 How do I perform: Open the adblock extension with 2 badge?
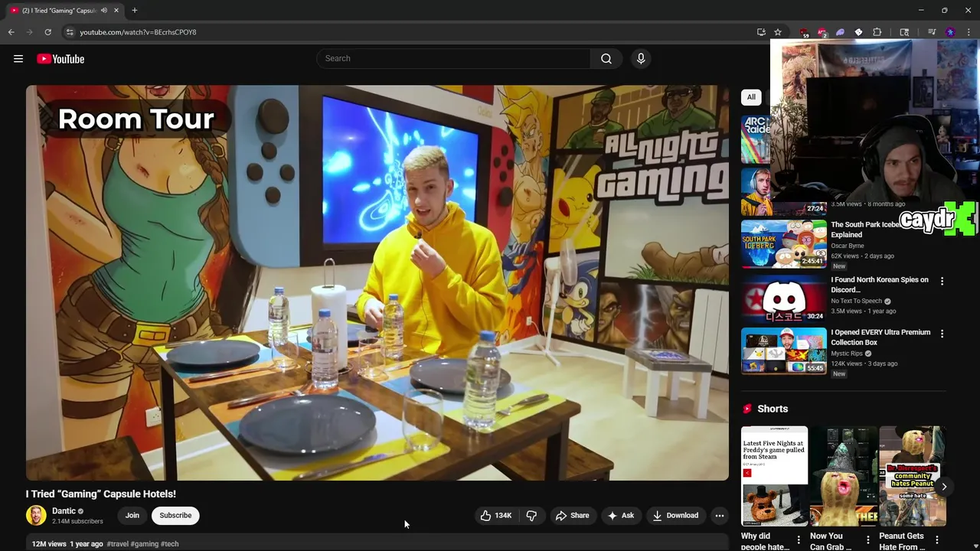[822, 32]
